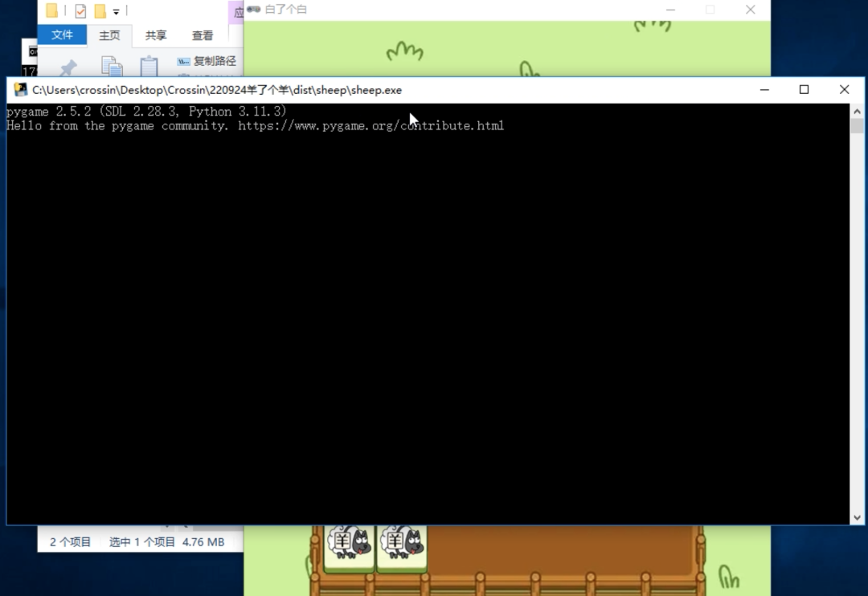Click the Properties checkmark icon in Explorer's title bar
This screenshot has width=868, height=596.
tap(80, 10)
